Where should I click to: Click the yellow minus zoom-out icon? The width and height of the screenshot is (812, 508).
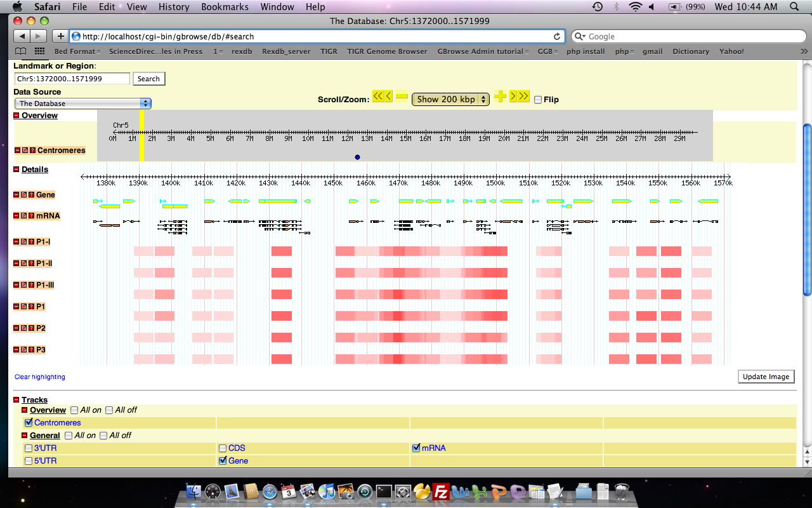(402, 97)
